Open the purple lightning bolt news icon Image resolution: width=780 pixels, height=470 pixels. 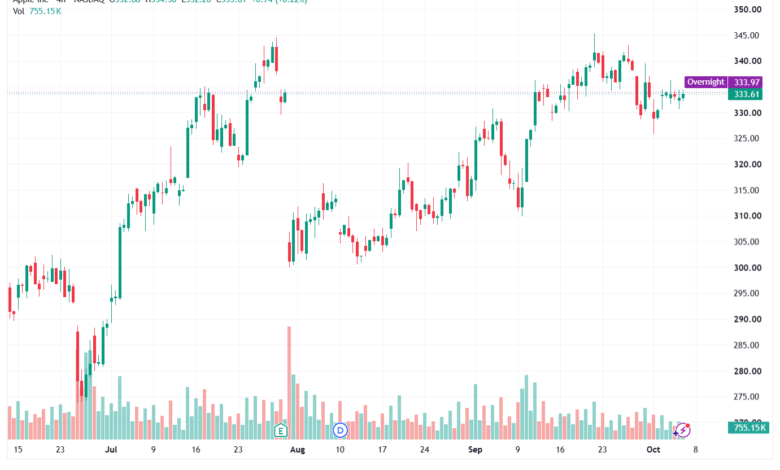pyautogui.click(x=683, y=430)
